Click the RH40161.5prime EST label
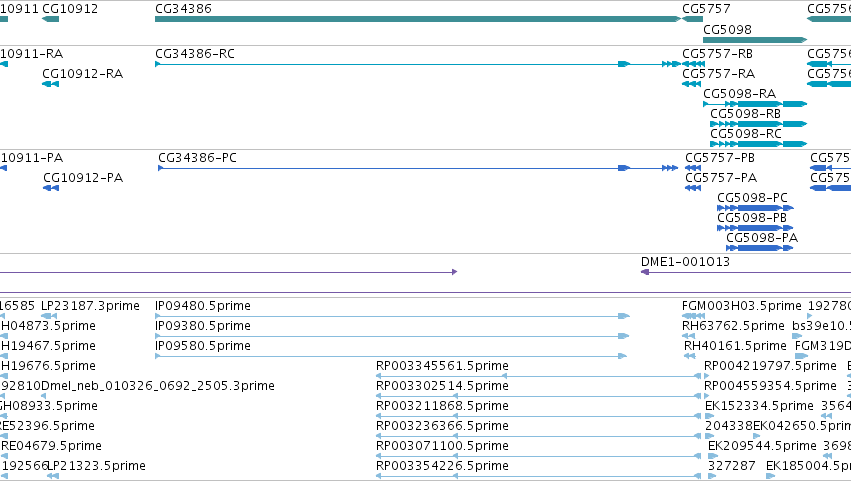Screen dimensions: 851x481 (735, 346)
